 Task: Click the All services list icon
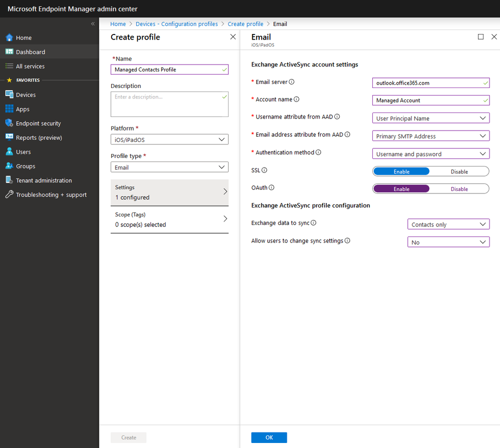9,66
